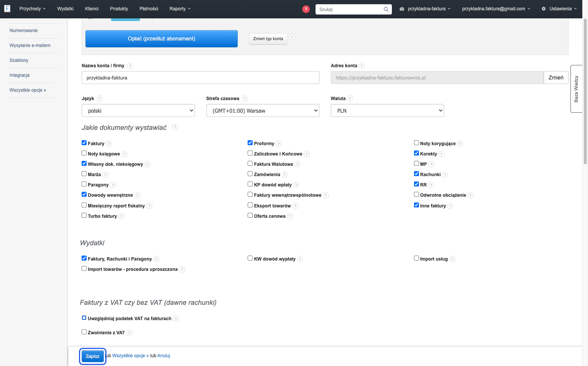The height and width of the screenshot is (366, 588).
Task: Click the help icon beside Turbo faktury
Action: pyautogui.click(x=121, y=216)
